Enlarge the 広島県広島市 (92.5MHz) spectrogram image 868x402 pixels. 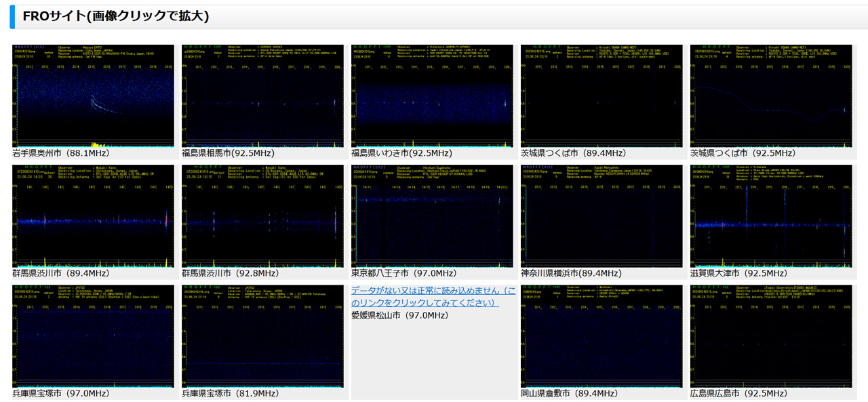(771, 336)
